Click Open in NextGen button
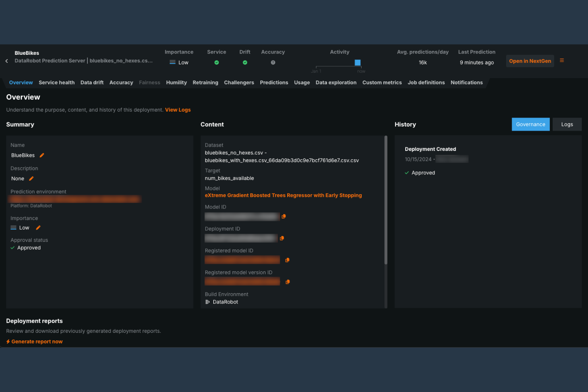The height and width of the screenshot is (392, 588). 530,61
